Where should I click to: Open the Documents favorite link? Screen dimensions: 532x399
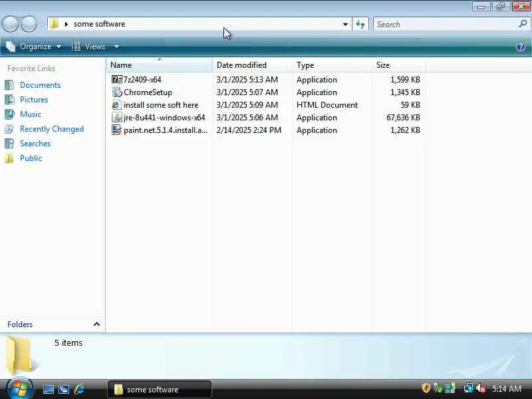41,85
